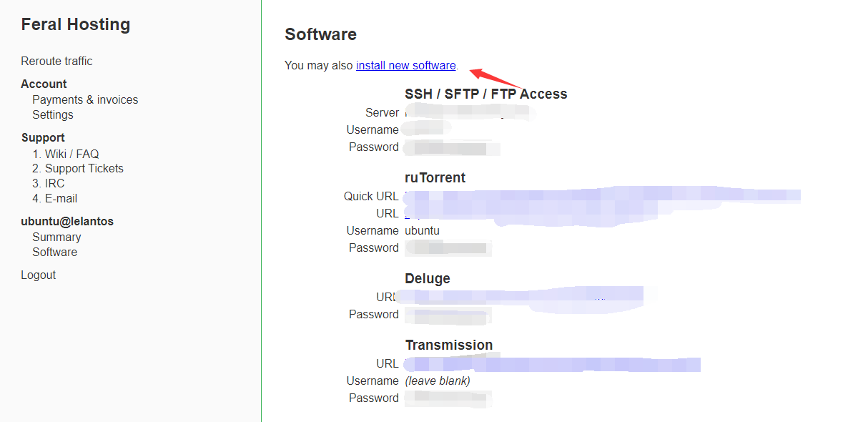
Task: Select the Software sidebar entry
Action: point(54,252)
